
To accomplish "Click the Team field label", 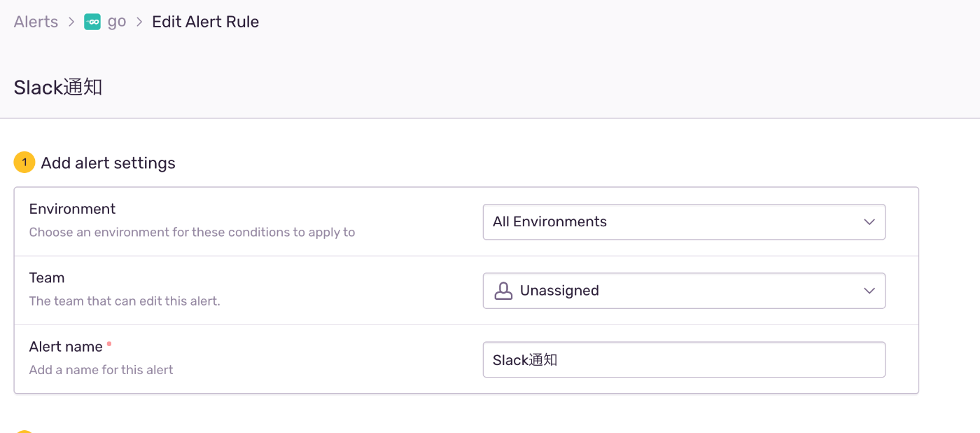I will (x=47, y=277).
